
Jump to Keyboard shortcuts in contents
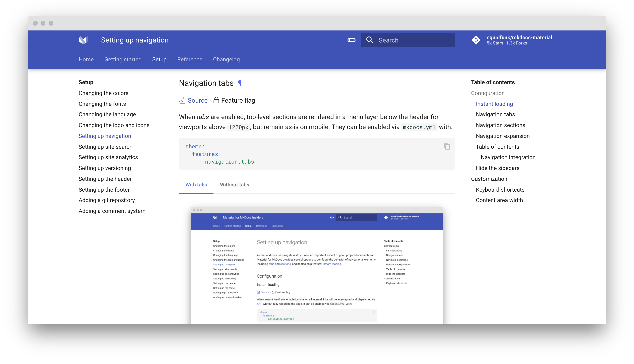point(500,189)
